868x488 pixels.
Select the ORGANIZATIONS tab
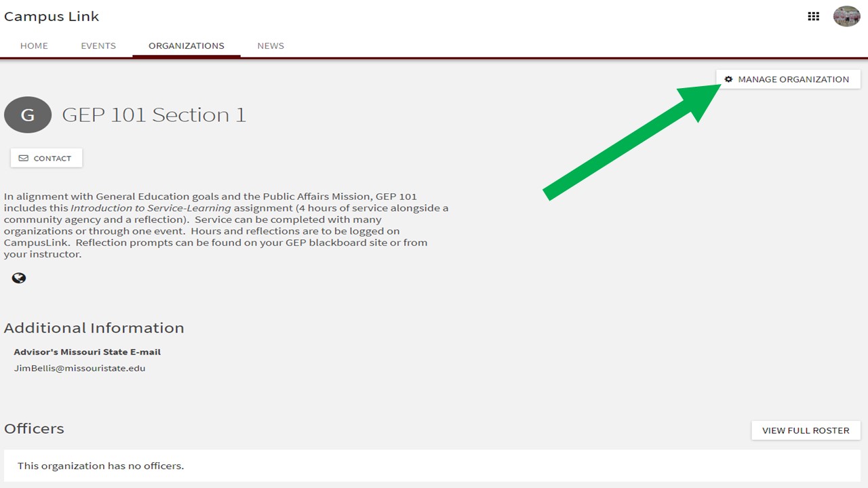[x=186, y=45]
